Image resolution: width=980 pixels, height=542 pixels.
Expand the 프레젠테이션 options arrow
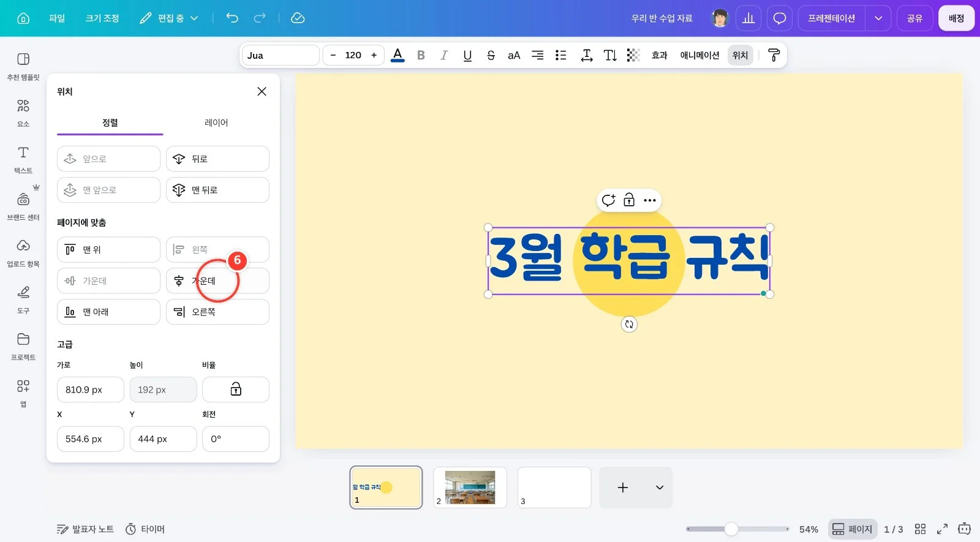878,18
